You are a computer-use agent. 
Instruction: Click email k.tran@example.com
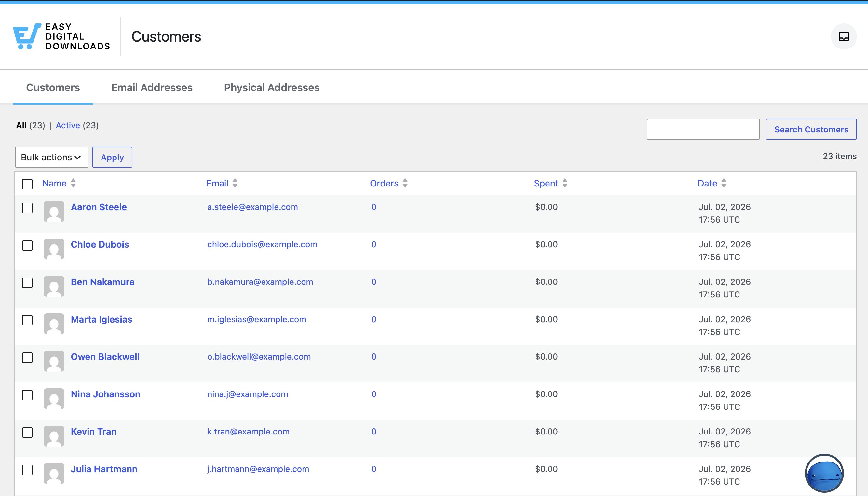tap(248, 432)
